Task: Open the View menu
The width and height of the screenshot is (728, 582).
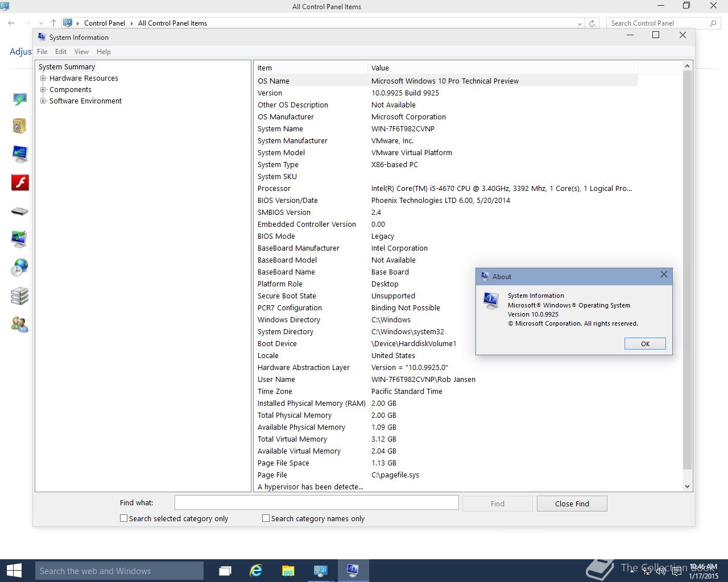Action: [81, 52]
